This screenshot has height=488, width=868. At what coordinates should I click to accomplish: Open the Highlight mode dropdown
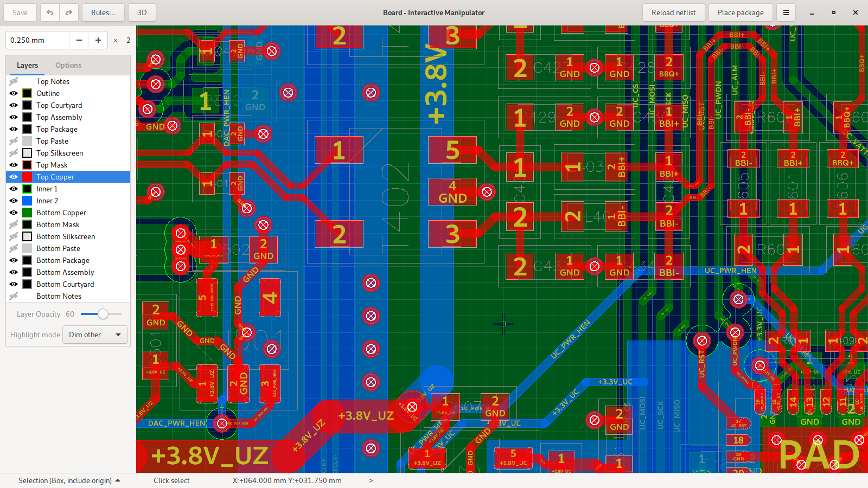pos(95,335)
